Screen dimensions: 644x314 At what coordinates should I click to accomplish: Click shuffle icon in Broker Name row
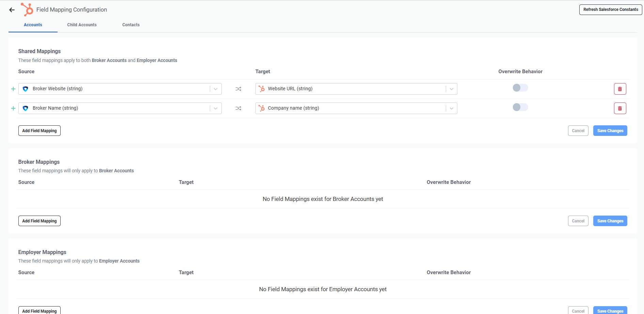pyautogui.click(x=238, y=108)
